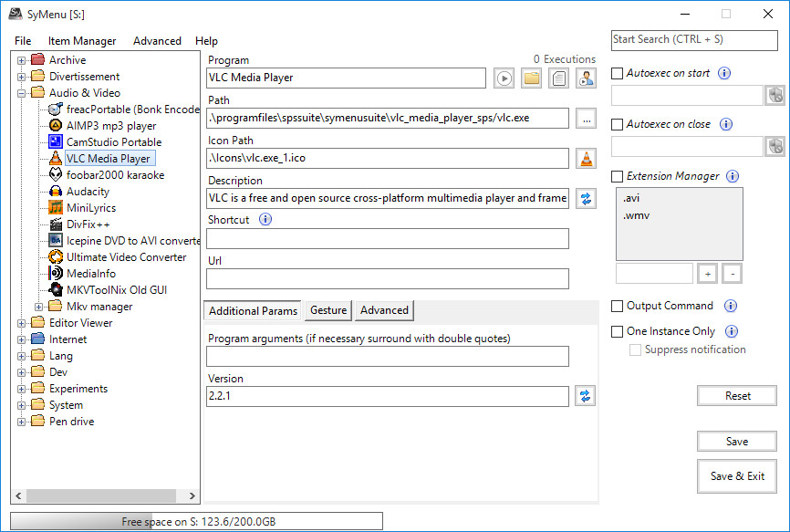Refresh the Description field with blue arrows

click(586, 199)
